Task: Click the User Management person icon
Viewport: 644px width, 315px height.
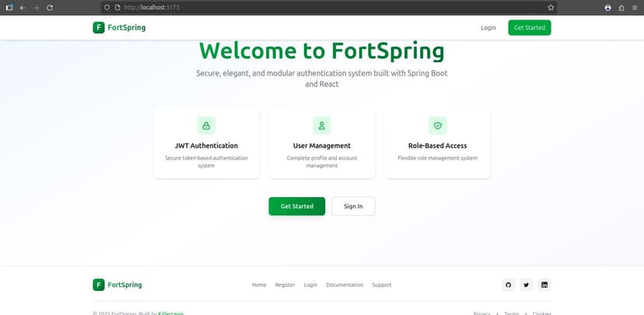Action: (321, 126)
